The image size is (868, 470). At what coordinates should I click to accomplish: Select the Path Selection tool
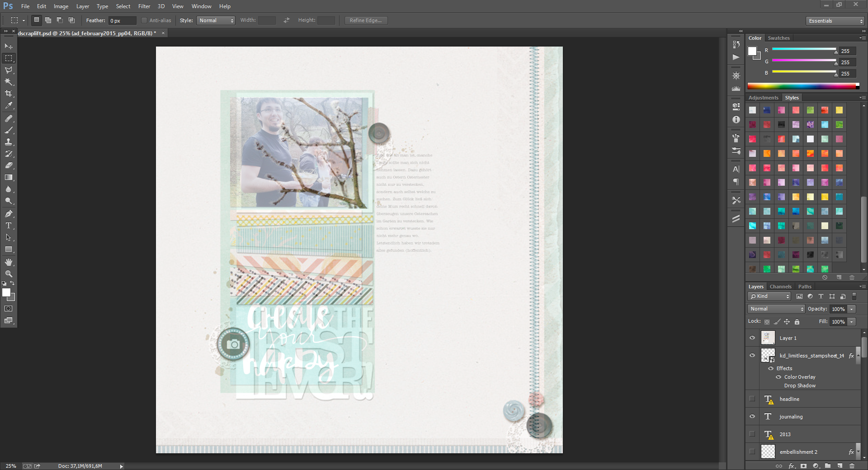(9, 237)
